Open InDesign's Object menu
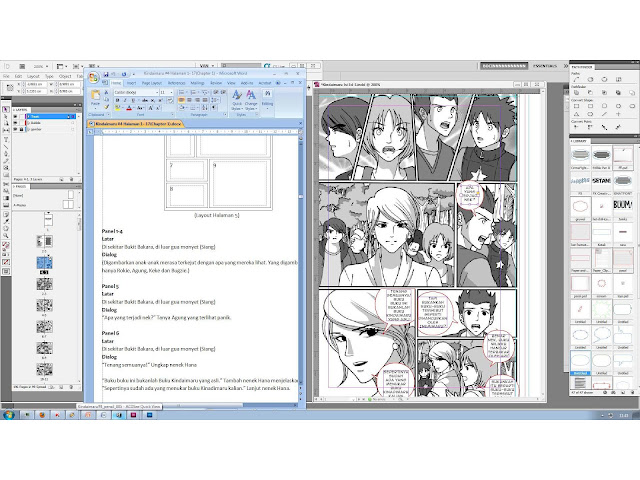The width and height of the screenshot is (640, 480). [65, 76]
